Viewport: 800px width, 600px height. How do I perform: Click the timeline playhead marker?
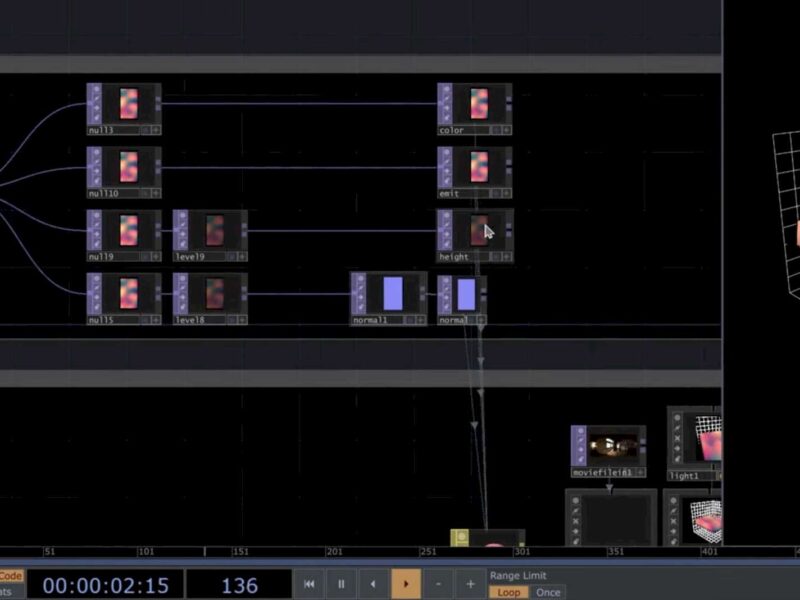[205, 552]
